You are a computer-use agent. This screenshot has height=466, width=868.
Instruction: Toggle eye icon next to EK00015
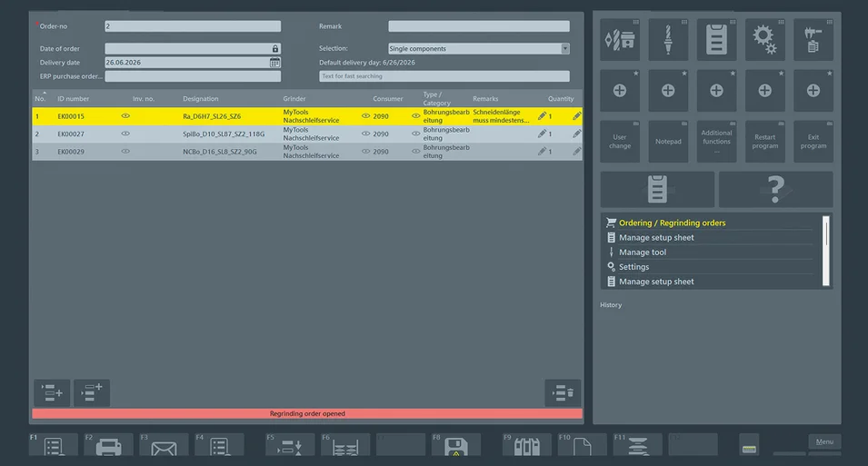pyautogui.click(x=125, y=115)
